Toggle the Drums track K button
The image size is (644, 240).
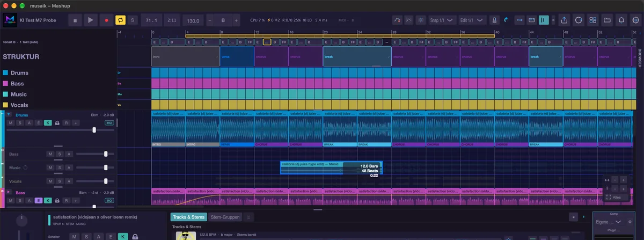coord(48,123)
